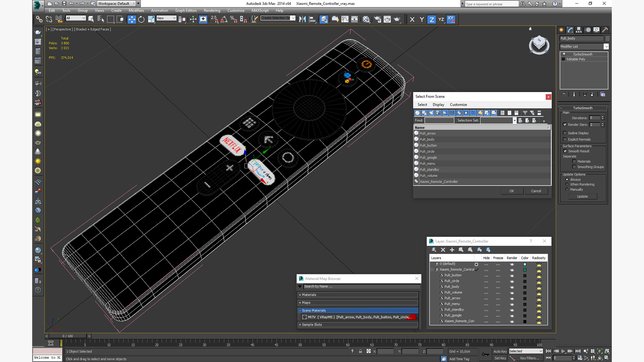Image resolution: width=644 pixels, height=362 pixels.
Task: Activate the Select and Rotate tool
Action: (141, 19)
